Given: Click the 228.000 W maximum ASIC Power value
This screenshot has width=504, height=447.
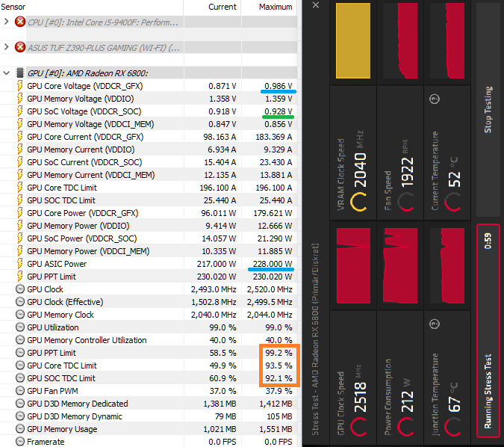Looking at the screenshot, I should click(273, 264).
